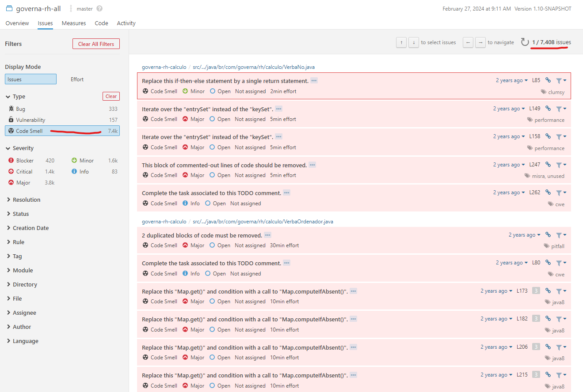Click the java8 tag on L182 issue
Image resolution: width=583 pixels, height=392 pixels.
[x=558, y=330]
